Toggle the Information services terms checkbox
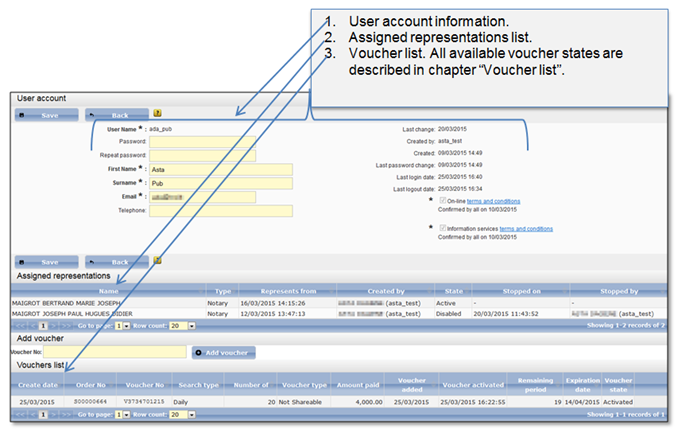 click(x=444, y=228)
